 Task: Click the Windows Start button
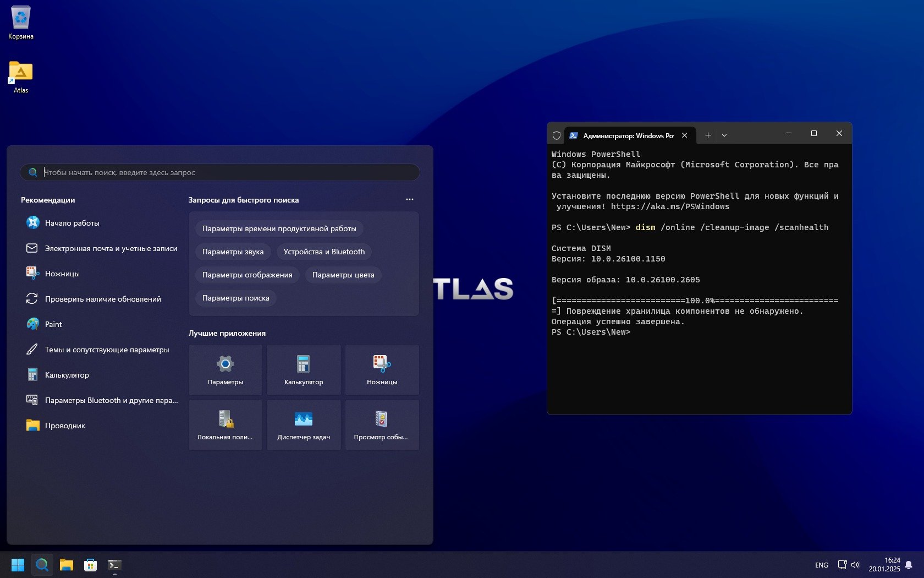pos(18,565)
